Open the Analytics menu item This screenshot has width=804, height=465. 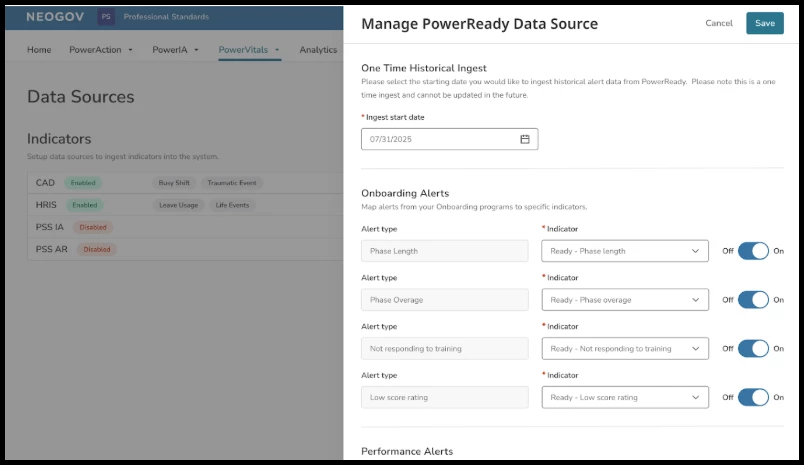pos(318,50)
